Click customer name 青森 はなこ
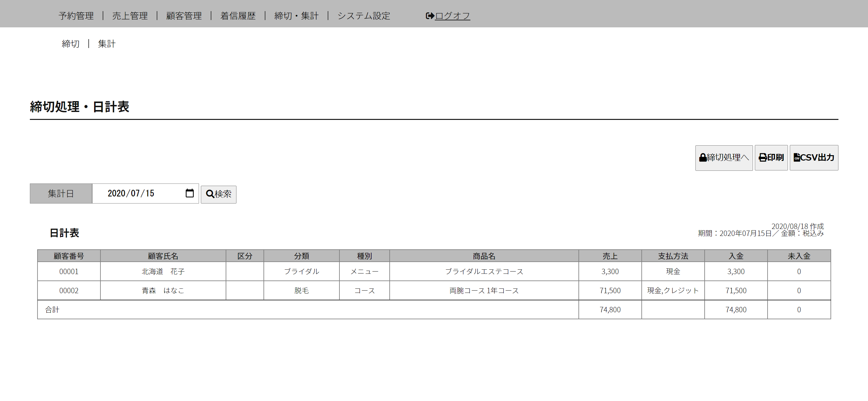The width and height of the screenshot is (868, 401). pos(163,290)
